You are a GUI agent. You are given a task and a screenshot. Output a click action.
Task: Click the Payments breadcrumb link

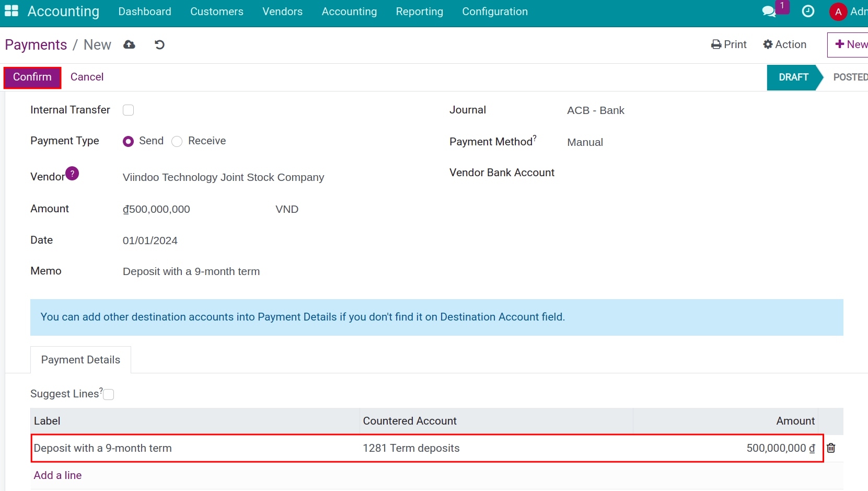36,45
